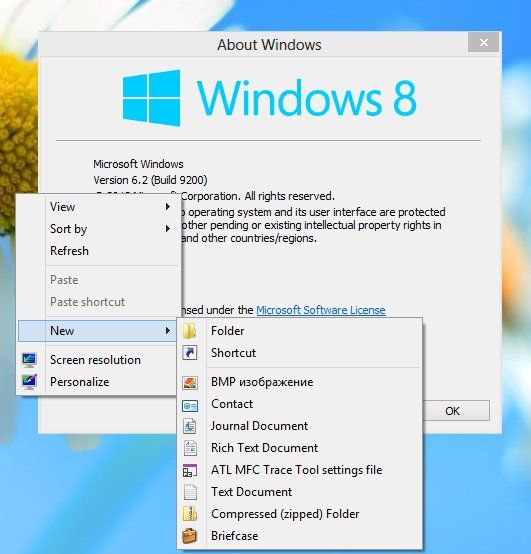
Task: Open the Microsoft Software License link
Action: click(x=321, y=310)
